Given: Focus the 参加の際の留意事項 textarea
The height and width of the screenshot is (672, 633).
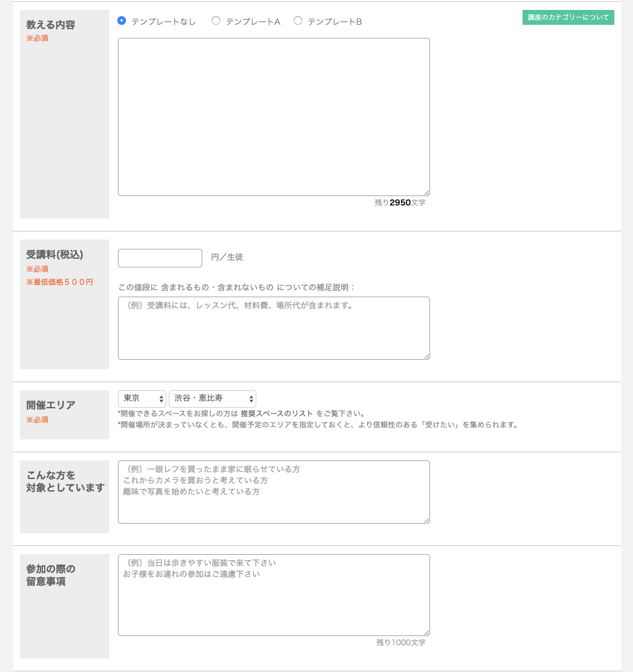Looking at the screenshot, I should tap(274, 595).
